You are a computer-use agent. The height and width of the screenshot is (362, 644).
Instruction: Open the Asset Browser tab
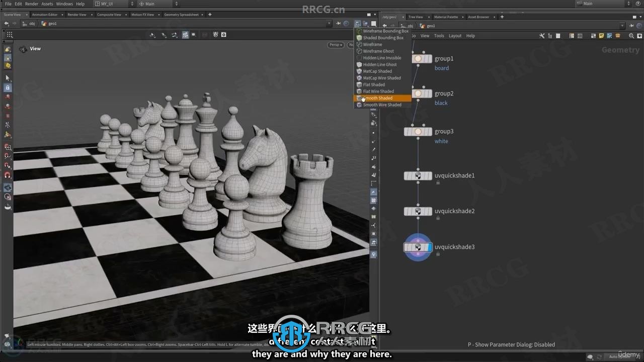pyautogui.click(x=478, y=17)
